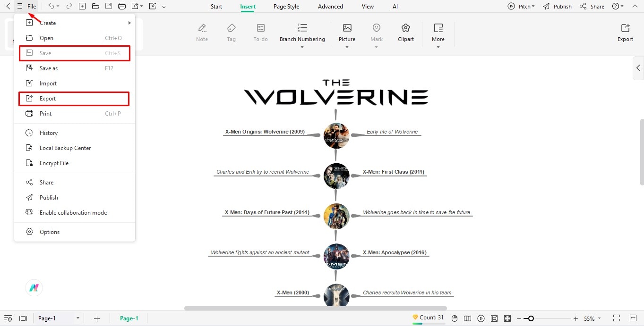Expand the Undo history dropdown arrow
Screen dimensions: 644x326
[58, 7]
